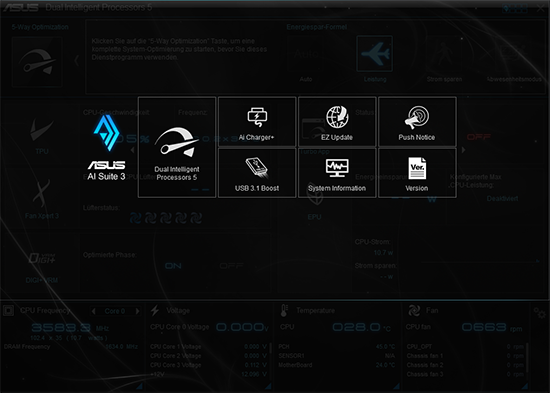This screenshot has height=393, width=550.
Task: Click the Deaktiviert value text
Action: [x=502, y=199]
